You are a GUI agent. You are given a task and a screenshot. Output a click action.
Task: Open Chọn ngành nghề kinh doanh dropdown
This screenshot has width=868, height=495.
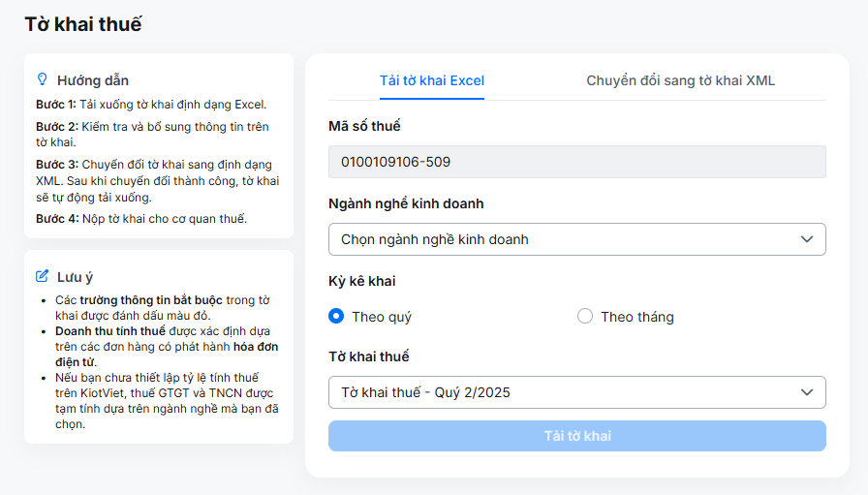[576, 239]
